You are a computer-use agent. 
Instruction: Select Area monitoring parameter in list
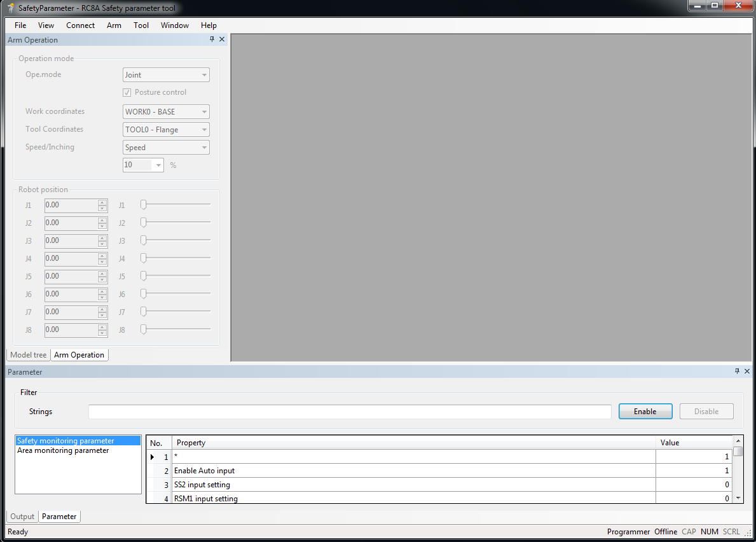(63, 450)
